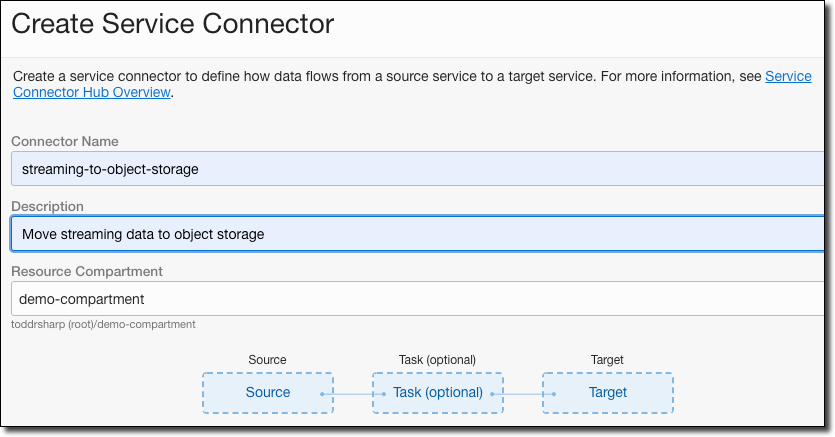Viewport: 835px width, 437px height.
Task: Click connector dot on Task box's left edge
Action: pyautogui.click(x=382, y=394)
